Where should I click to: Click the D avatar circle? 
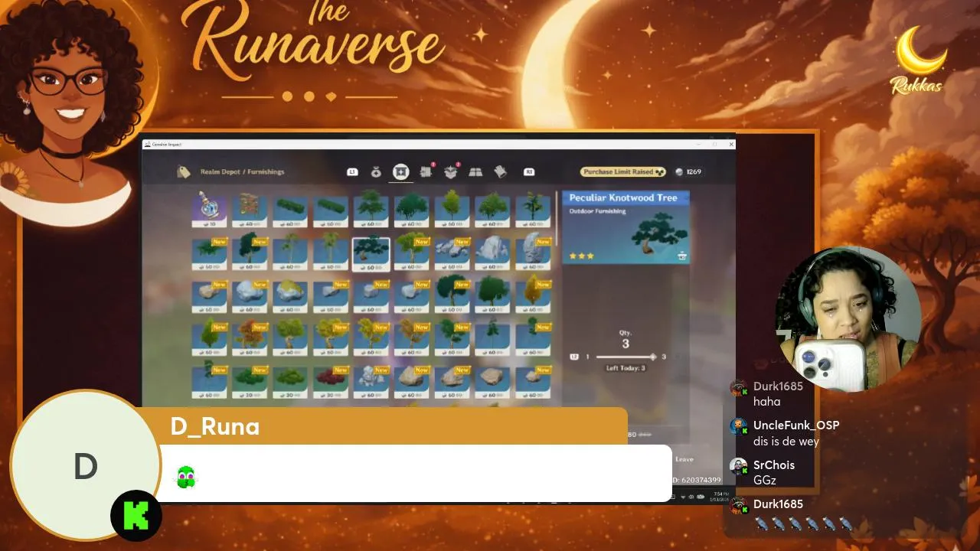(x=85, y=467)
